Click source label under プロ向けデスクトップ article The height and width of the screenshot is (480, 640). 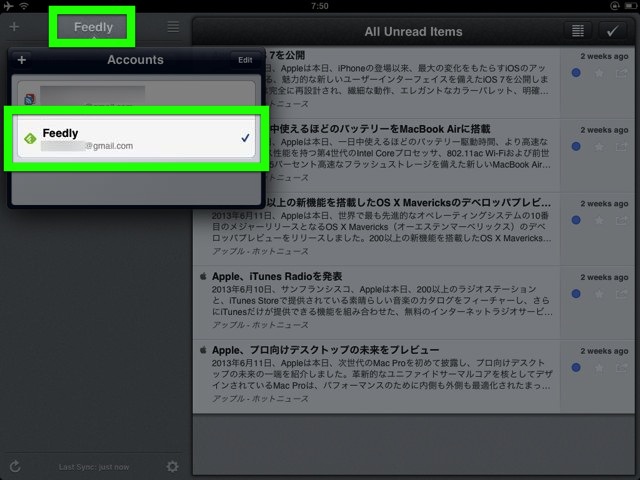click(260, 399)
